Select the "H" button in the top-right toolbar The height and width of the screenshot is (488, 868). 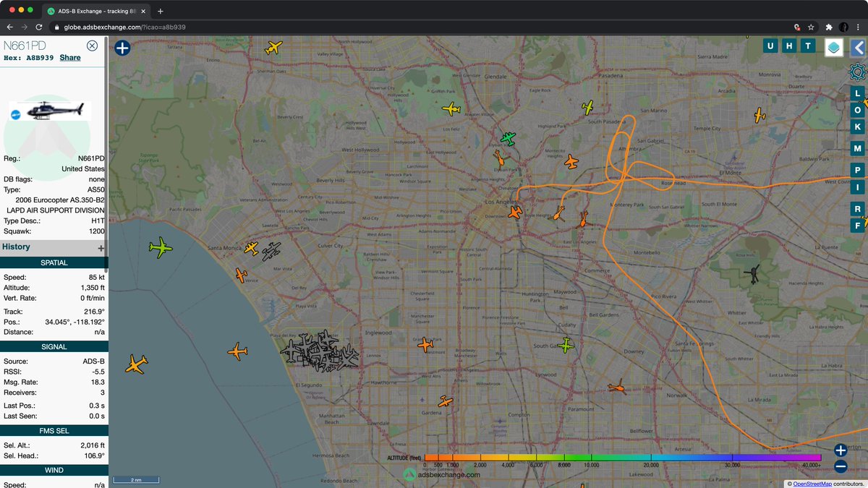click(790, 46)
